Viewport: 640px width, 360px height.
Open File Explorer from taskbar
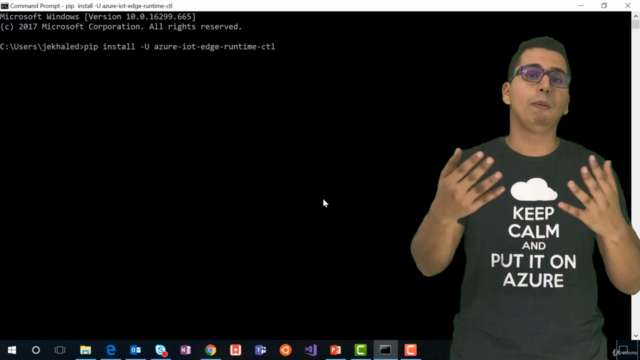click(85, 350)
